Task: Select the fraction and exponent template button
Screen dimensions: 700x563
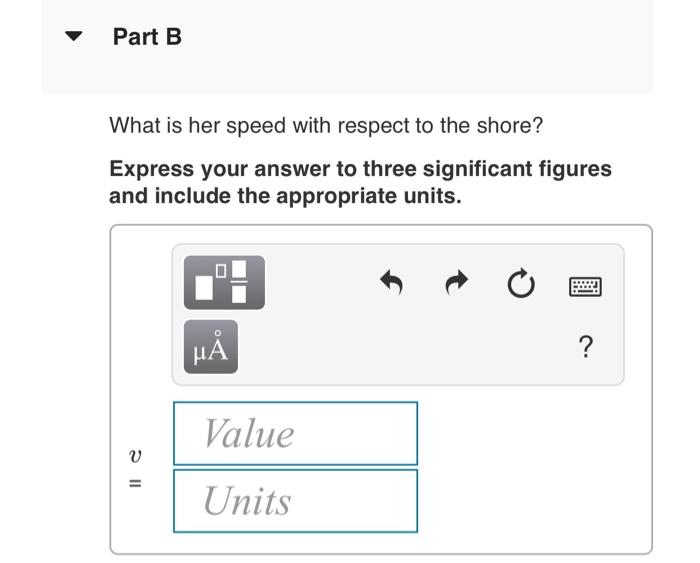Action: (224, 283)
